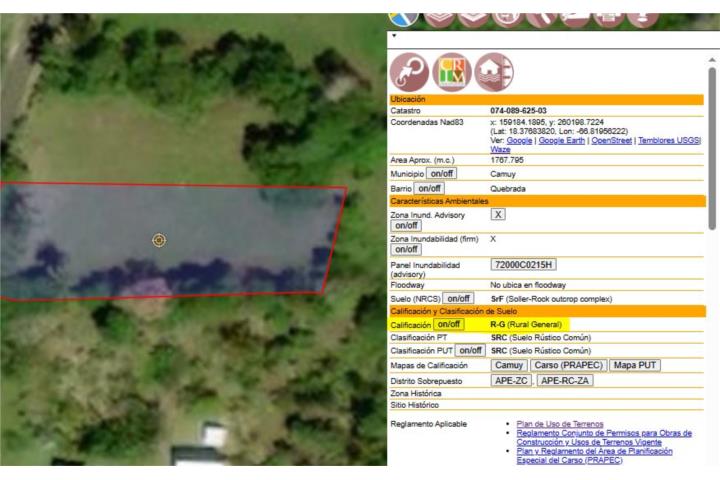Image resolution: width=720 pixels, height=480 pixels.
Task: Expand the small black dropdown arrow above the panel
Action: point(394,36)
